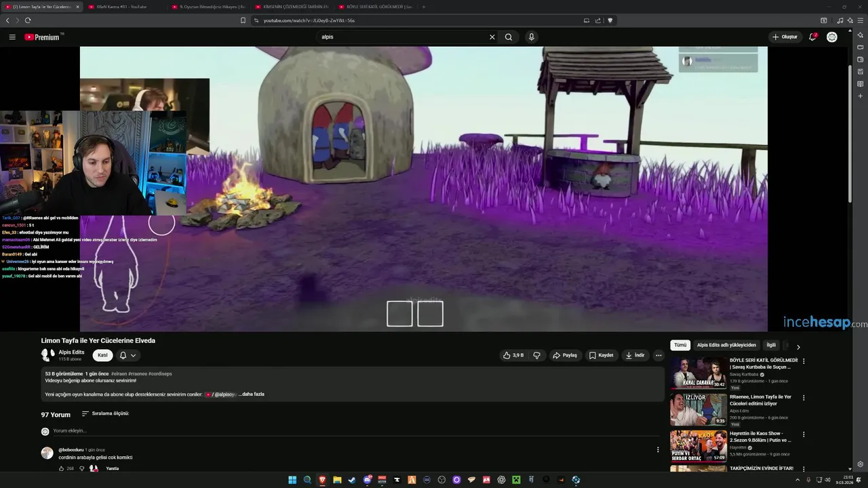Open Alpis Edits channel avatar

point(47,355)
